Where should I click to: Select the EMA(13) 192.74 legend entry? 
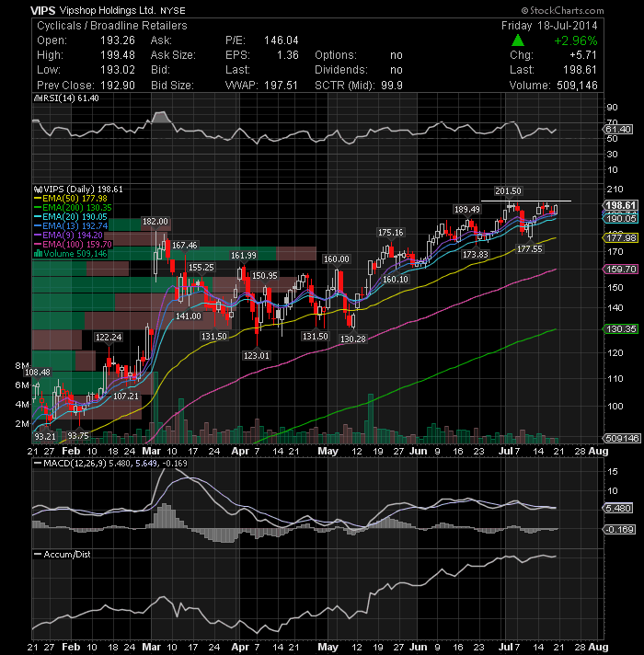[x=71, y=226]
